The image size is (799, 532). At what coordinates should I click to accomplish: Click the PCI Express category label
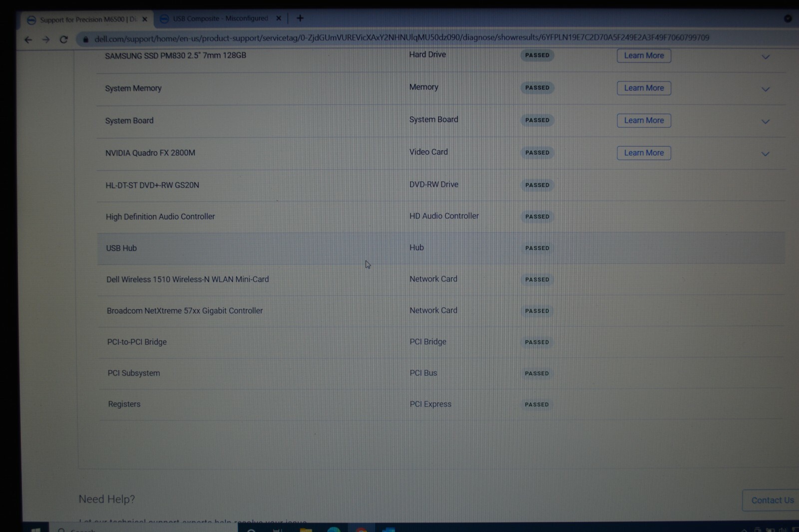[x=430, y=404]
